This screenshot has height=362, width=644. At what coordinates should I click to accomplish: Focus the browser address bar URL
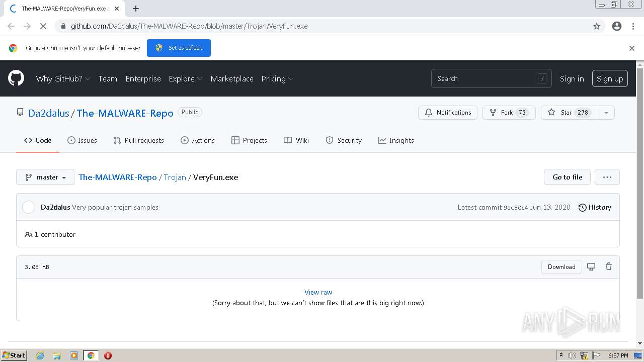pyautogui.click(x=189, y=26)
